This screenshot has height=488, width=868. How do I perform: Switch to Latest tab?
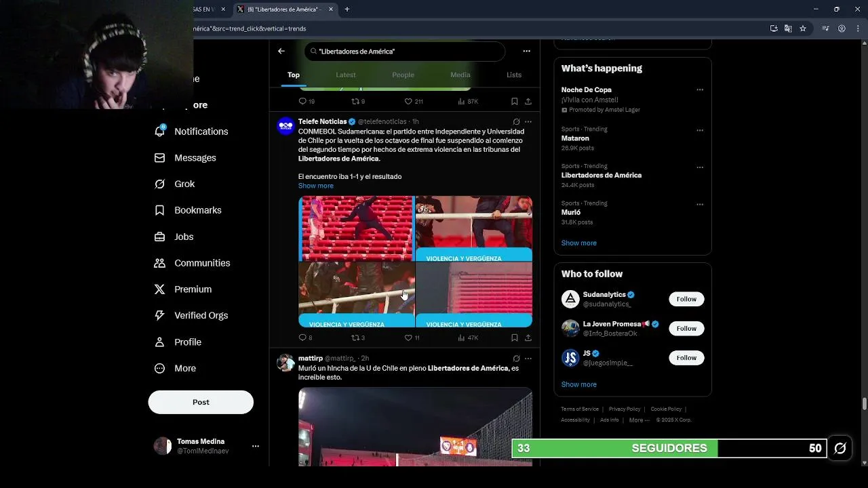[x=346, y=75]
